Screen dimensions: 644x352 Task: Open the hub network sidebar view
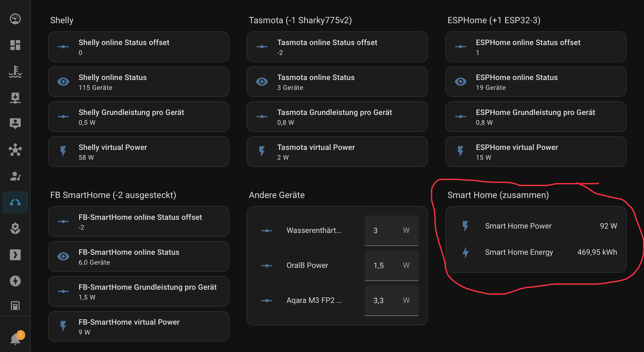(15, 150)
